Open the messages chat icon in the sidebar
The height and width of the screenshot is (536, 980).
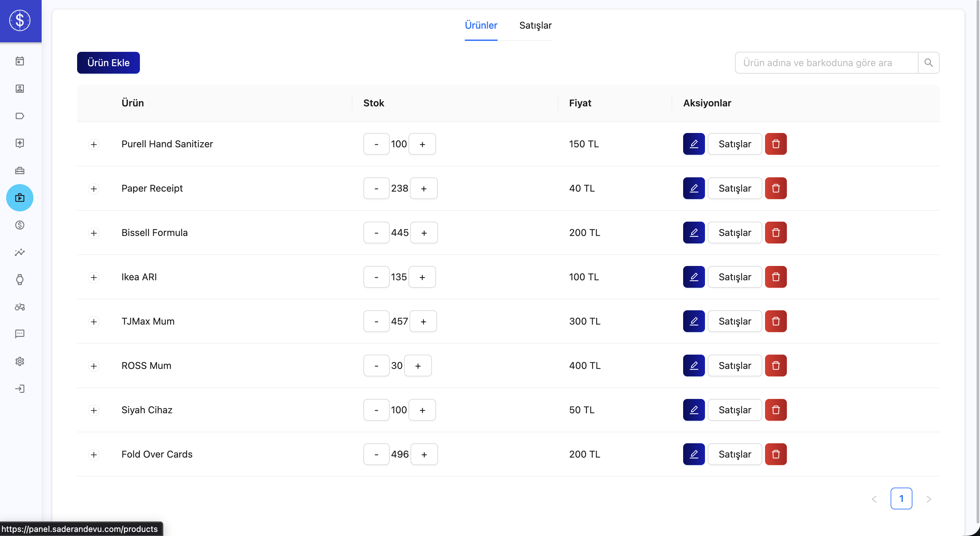click(20, 334)
